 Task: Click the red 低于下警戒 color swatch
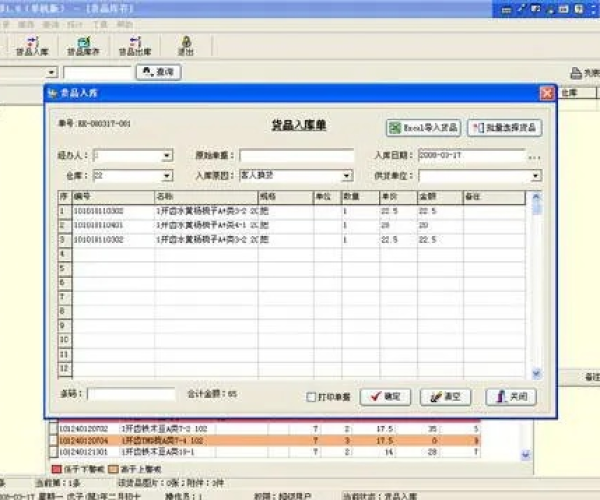click(57, 469)
